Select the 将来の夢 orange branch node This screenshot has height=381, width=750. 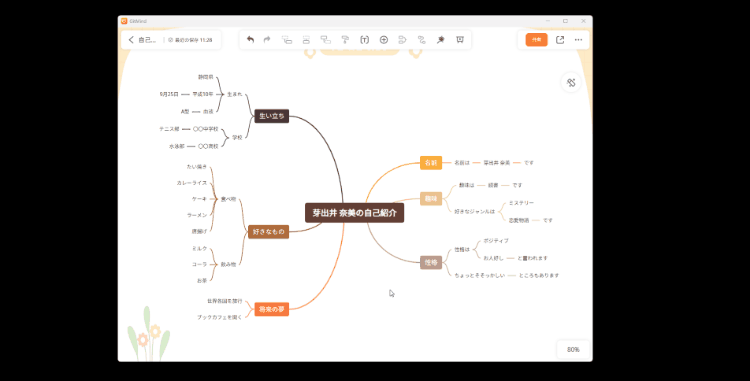271,309
